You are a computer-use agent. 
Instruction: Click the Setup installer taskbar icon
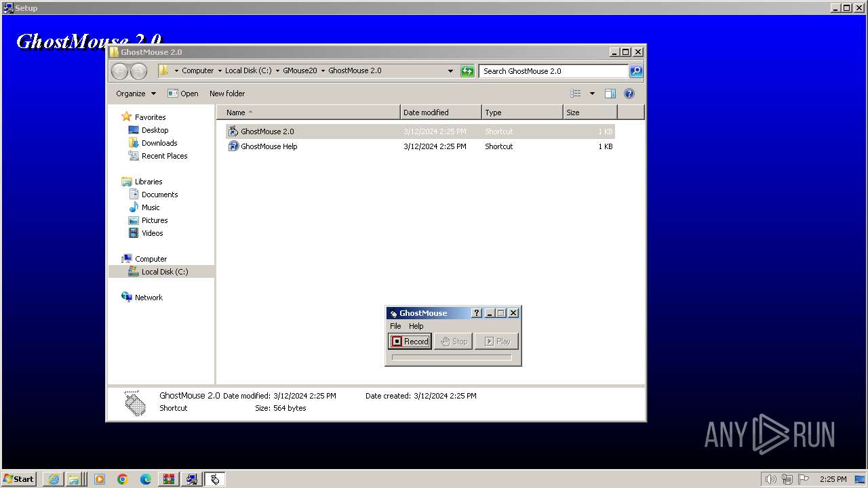192,479
